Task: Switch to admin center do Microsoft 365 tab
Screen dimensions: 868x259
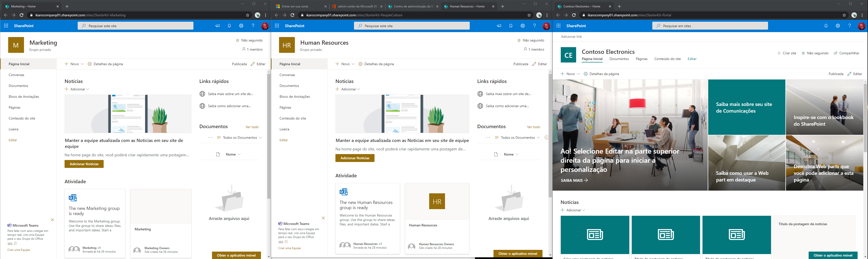Action: 357,6
